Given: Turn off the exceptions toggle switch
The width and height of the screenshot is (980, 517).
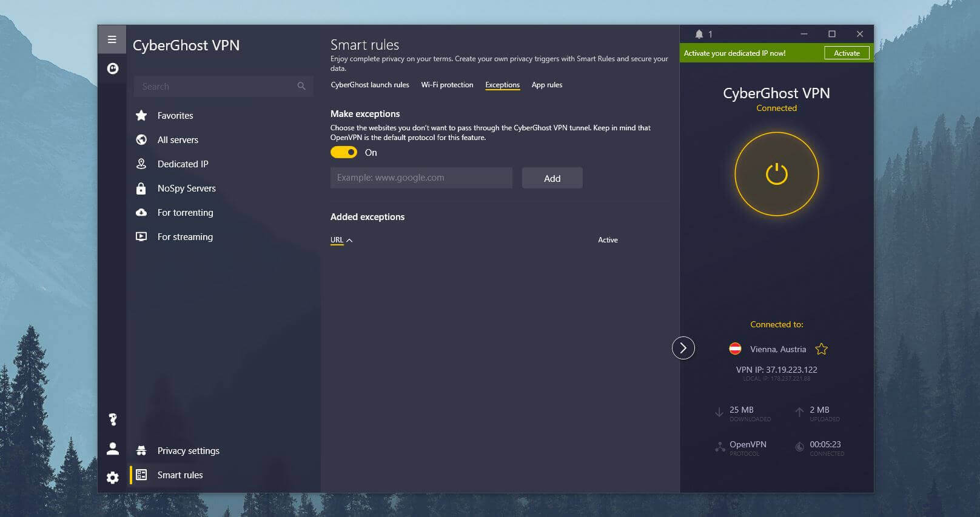Looking at the screenshot, I should tap(344, 152).
